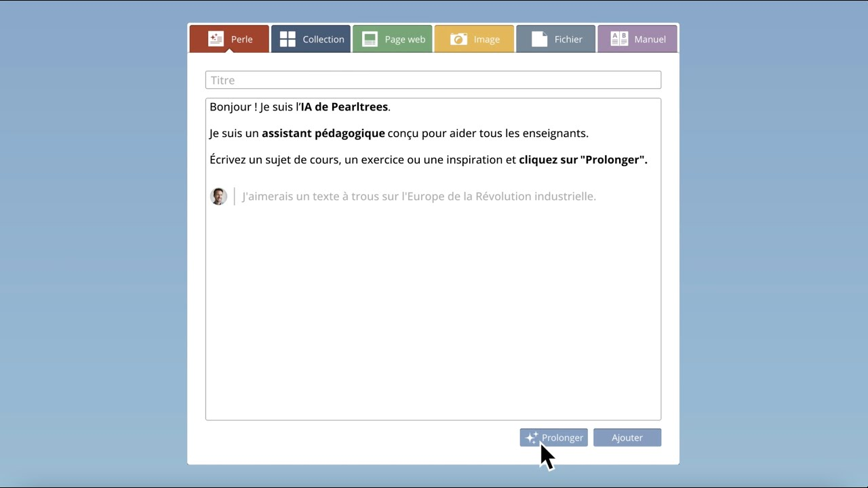The image size is (868, 488).
Task: Click the user avatar next to the example prompt
Action: tap(218, 196)
